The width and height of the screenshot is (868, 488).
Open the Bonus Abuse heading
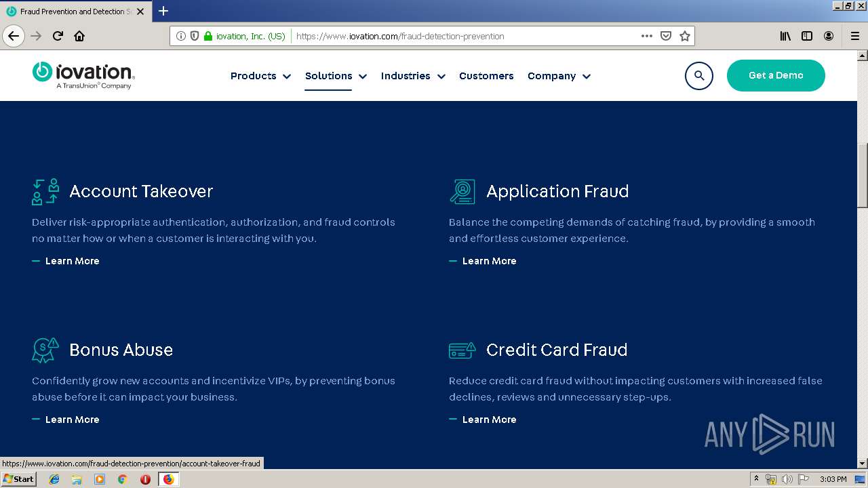121,350
